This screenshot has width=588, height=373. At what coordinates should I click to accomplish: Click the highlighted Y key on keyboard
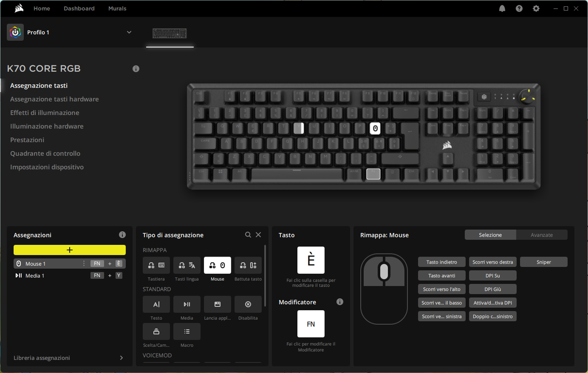point(298,128)
